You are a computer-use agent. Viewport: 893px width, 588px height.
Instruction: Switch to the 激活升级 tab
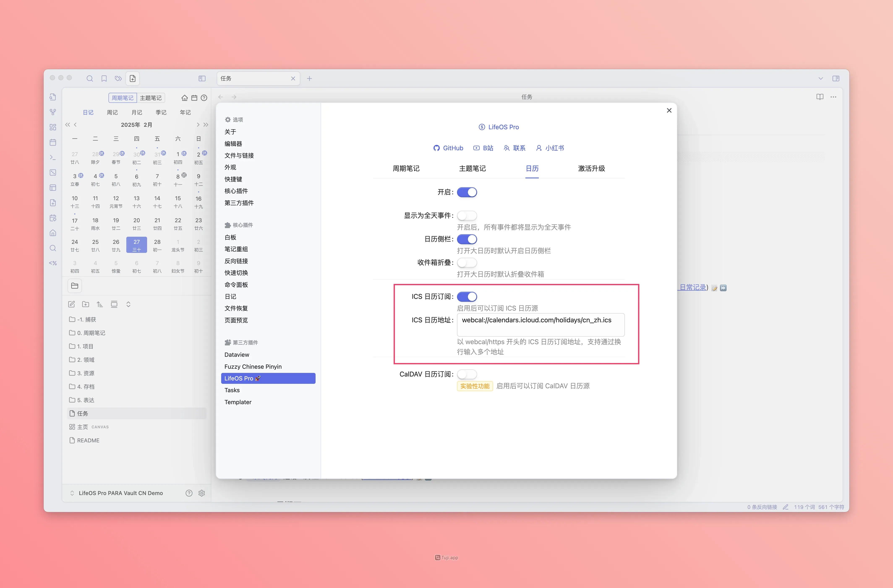point(591,169)
